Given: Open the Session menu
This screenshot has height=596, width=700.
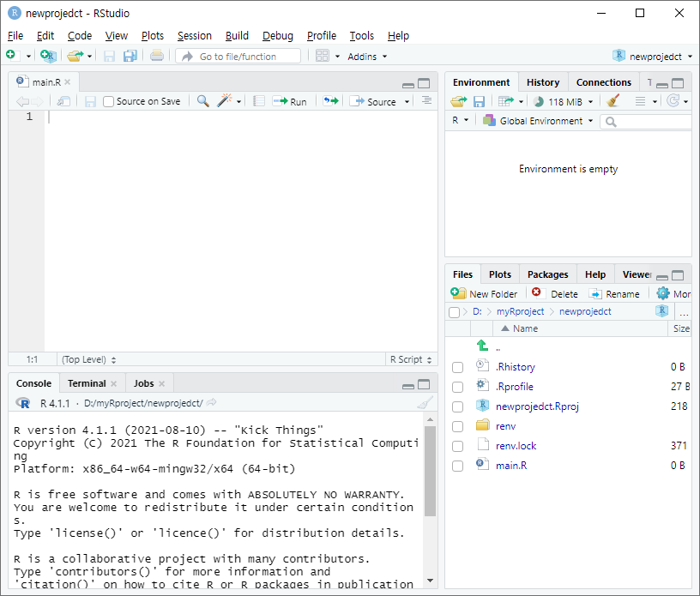Looking at the screenshot, I should coord(194,36).
